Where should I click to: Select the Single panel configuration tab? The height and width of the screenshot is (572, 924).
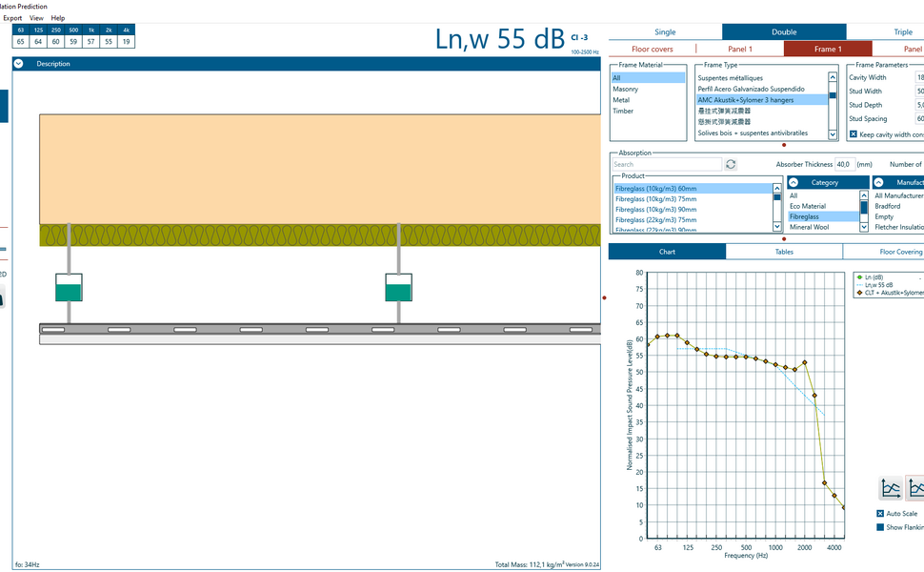point(665,32)
